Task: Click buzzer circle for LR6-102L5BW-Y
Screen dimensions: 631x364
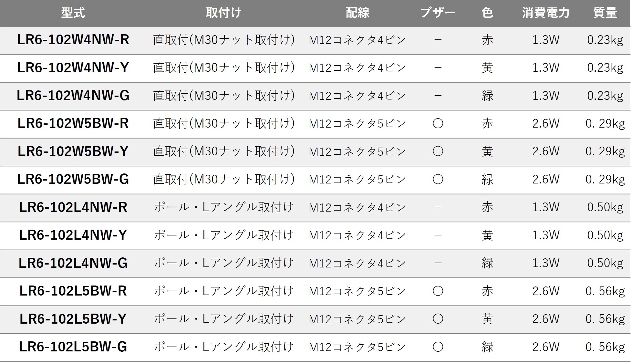Action: 438,319
